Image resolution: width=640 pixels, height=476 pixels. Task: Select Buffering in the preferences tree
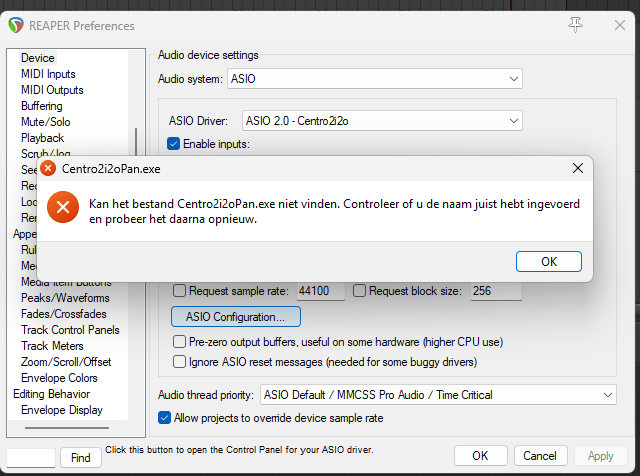tap(42, 106)
